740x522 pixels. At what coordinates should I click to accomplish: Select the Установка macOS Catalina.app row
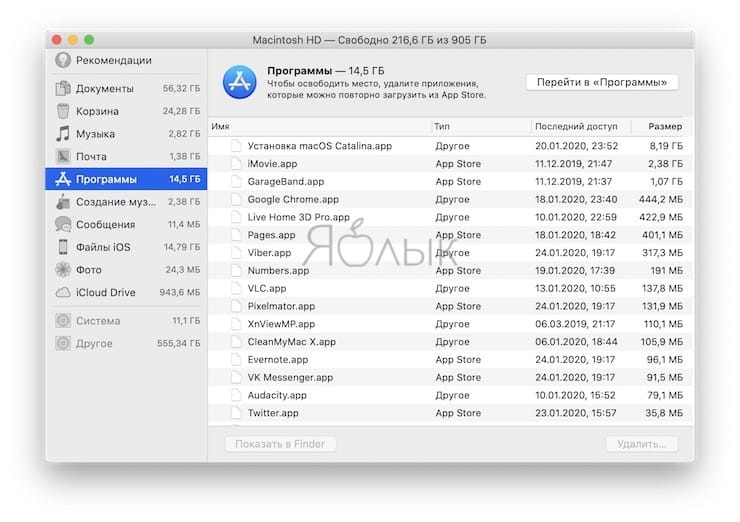coord(450,146)
